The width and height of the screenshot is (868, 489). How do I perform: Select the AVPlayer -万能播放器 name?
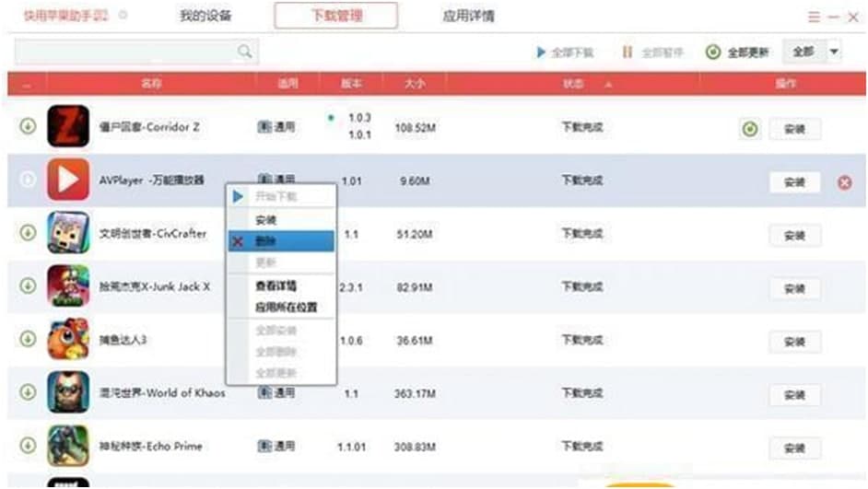[x=152, y=180]
